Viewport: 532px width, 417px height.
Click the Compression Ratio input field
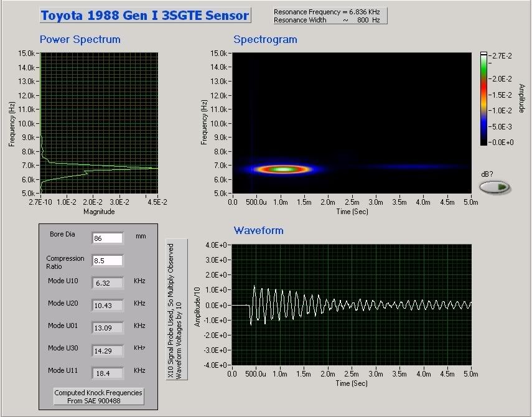[107, 261]
